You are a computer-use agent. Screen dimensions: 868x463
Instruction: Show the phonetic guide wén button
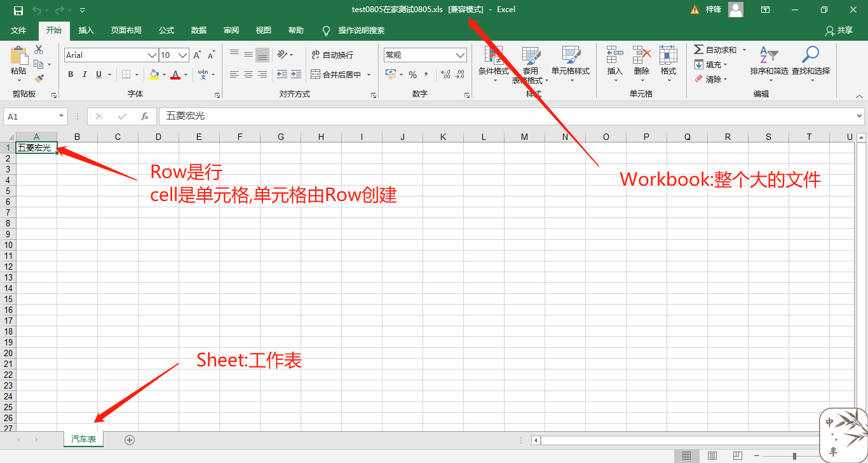203,74
